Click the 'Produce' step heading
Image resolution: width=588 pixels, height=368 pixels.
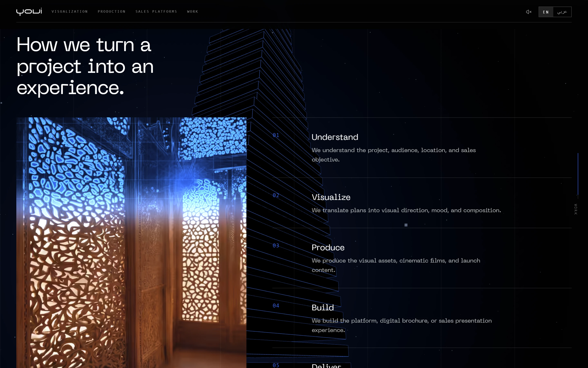coord(328,248)
